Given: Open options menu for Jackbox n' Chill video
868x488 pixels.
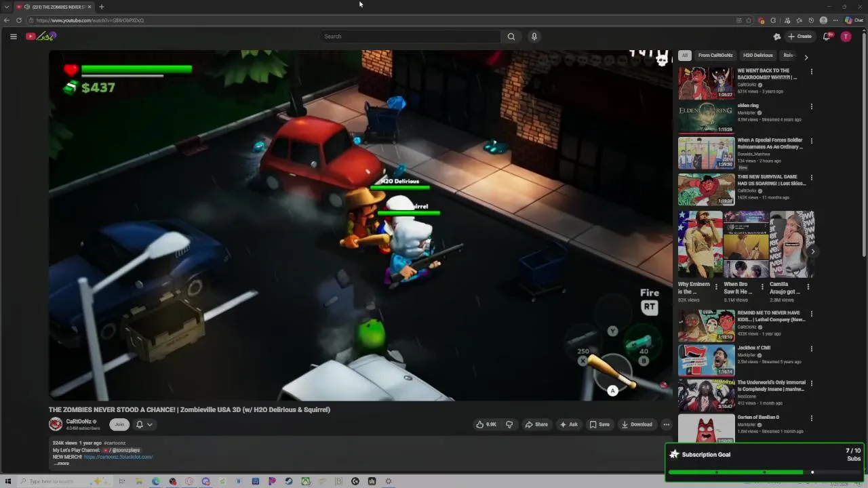Looking at the screenshot, I should click(x=812, y=348).
